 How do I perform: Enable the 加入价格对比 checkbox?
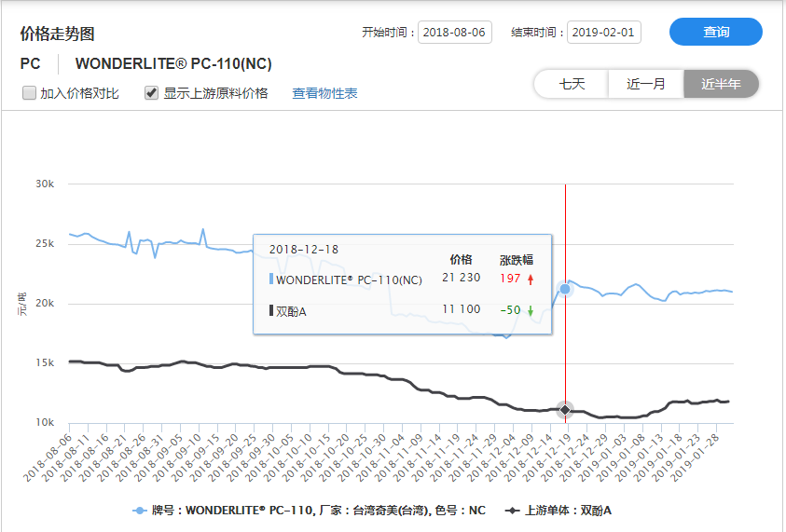[x=30, y=93]
